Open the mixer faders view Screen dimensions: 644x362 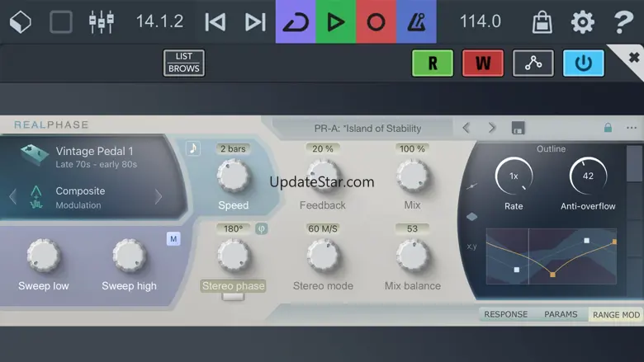coord(102,21)
